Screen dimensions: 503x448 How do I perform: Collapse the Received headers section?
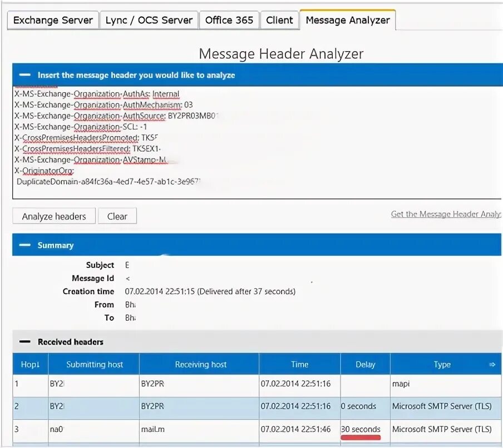pos(24,342)
